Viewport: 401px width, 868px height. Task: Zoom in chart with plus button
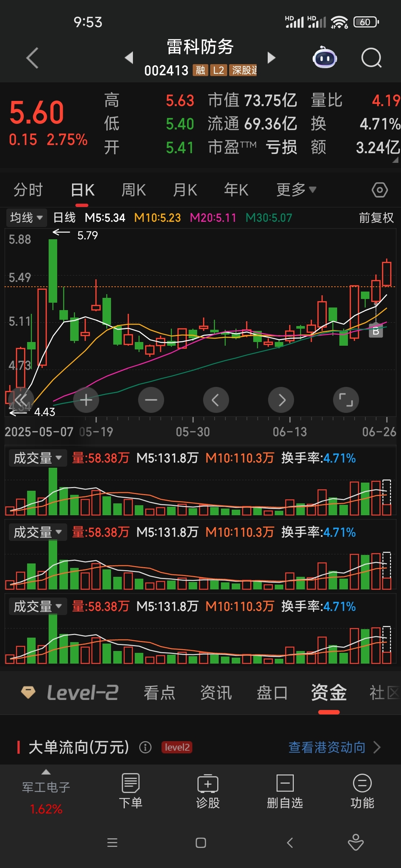86,400
